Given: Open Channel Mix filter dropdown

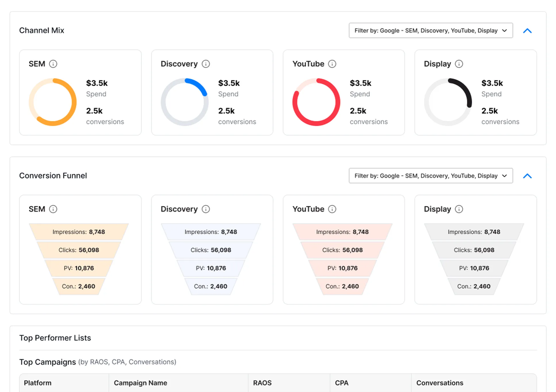Looking at the screenshot, I should point(430,31).
